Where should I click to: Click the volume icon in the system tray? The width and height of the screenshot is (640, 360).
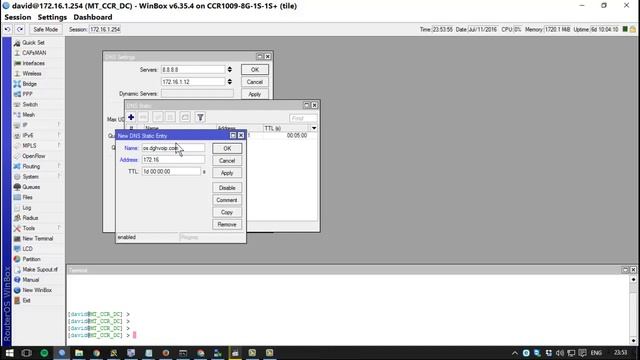560,353
